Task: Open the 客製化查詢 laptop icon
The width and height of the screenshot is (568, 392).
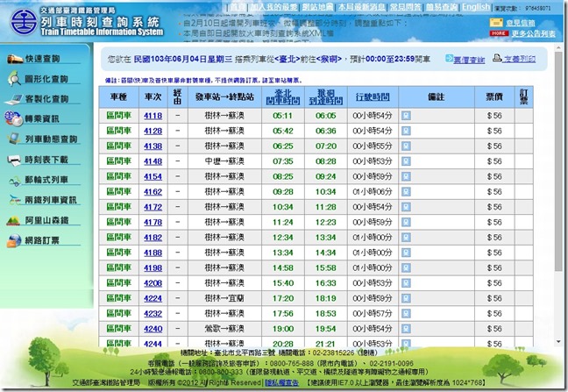Action: click(x=15, y=99)
